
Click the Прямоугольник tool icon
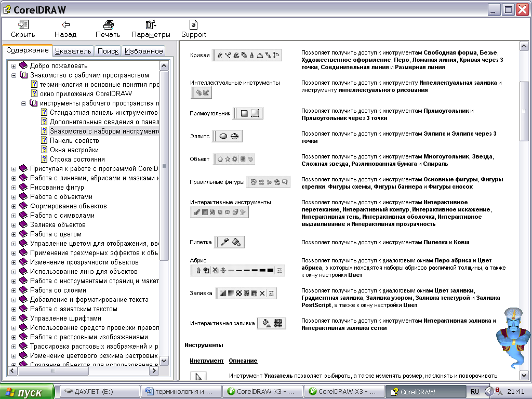pos(244,113)
